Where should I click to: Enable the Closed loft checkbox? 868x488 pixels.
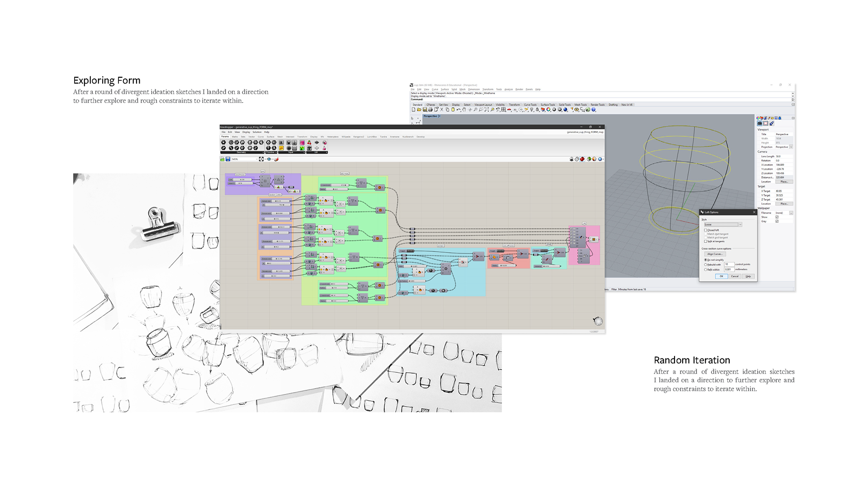click(x=705, y=230)
